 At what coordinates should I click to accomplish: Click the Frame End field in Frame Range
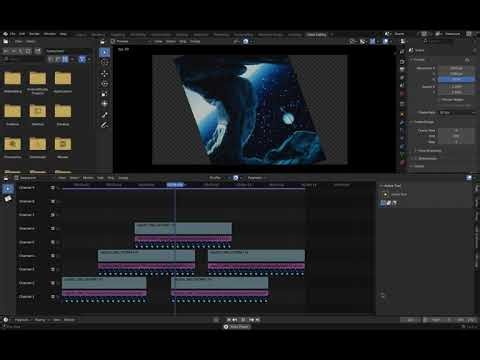click(456, 136)
